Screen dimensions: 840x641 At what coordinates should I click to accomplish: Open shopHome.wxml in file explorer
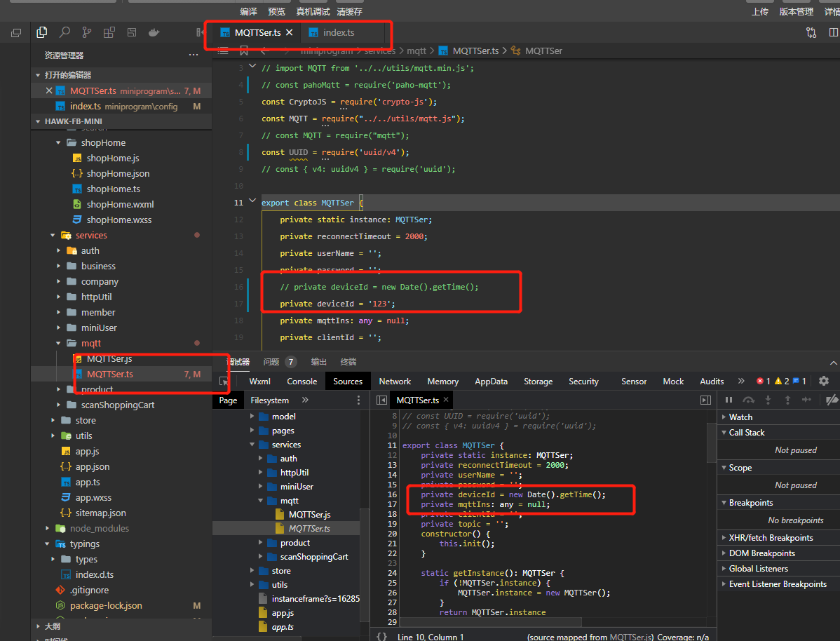click(120, 204)
